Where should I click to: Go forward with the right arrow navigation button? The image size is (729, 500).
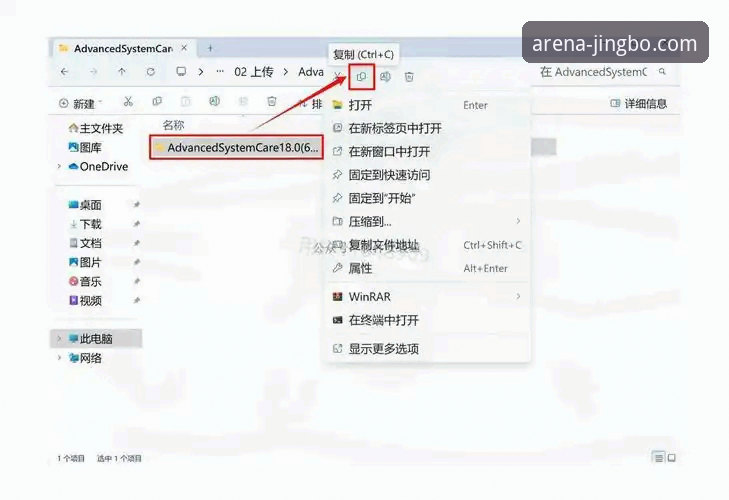93,72
